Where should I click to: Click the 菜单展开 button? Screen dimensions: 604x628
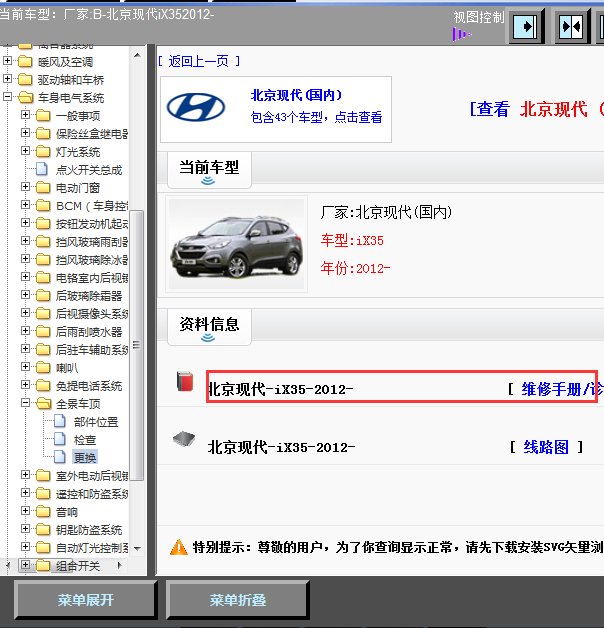pos(85,600)
